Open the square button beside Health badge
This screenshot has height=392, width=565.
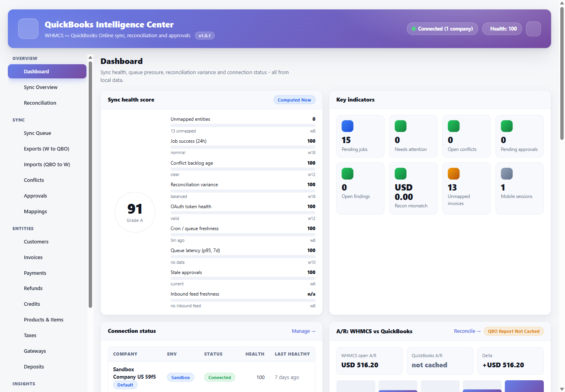(x=533, y=29)
